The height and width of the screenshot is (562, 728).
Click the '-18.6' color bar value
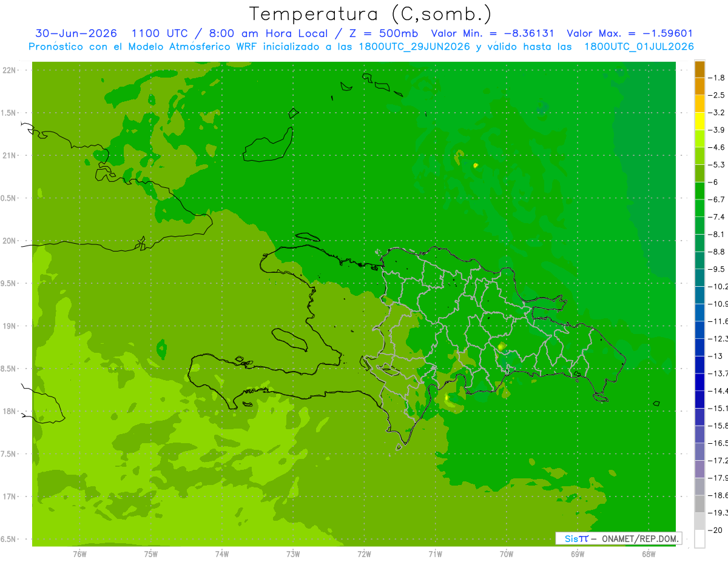[x=718, y=495]
